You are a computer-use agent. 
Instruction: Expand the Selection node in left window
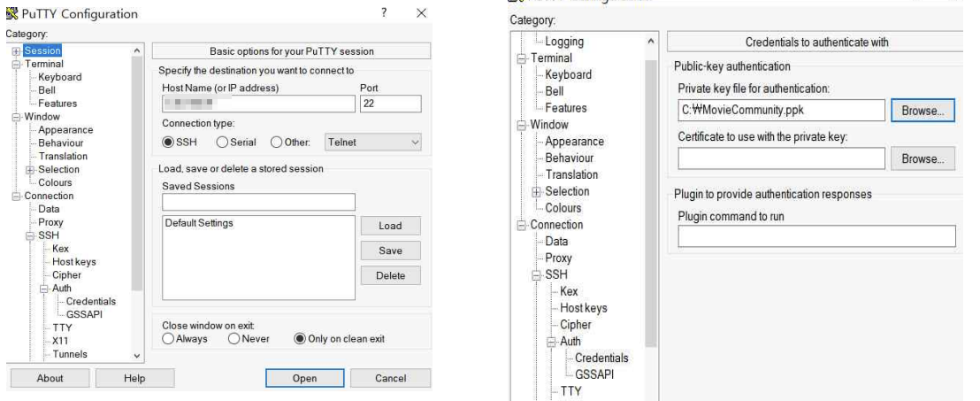30,170
